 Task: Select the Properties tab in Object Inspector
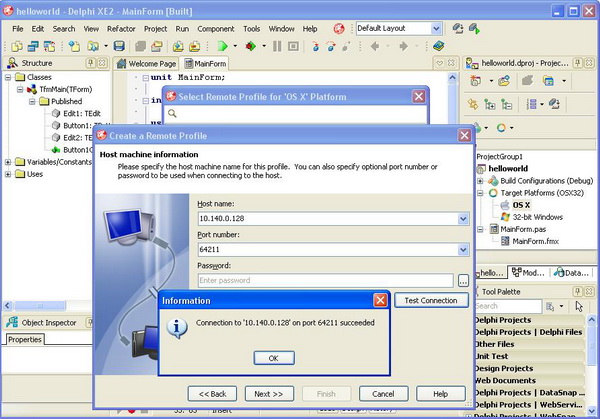coord(24,340)
